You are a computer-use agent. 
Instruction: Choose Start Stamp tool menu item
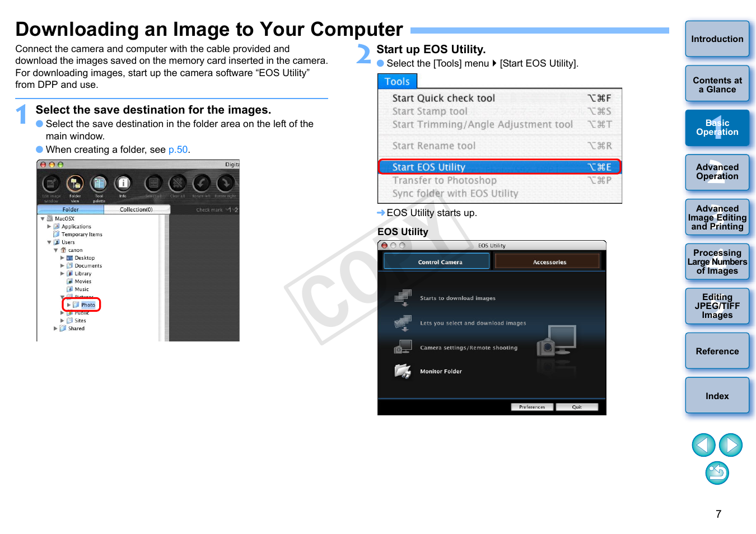coord(500,111)
